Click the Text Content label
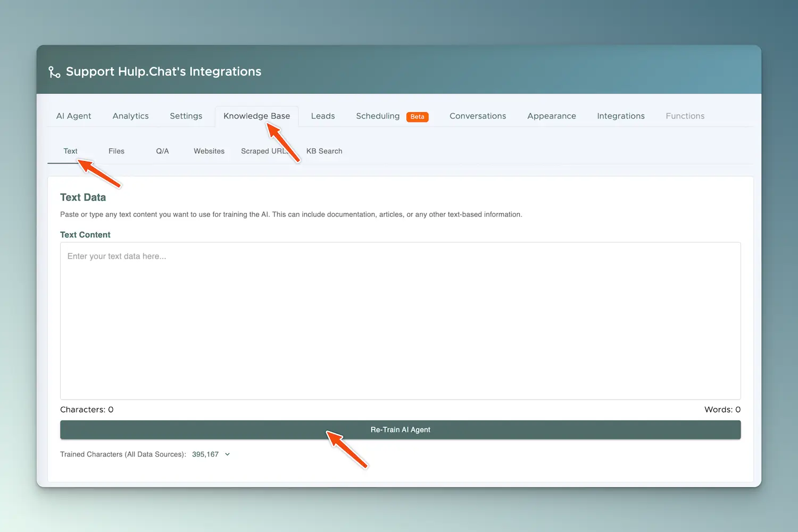The image size is (798, 532). click(85, 235)
